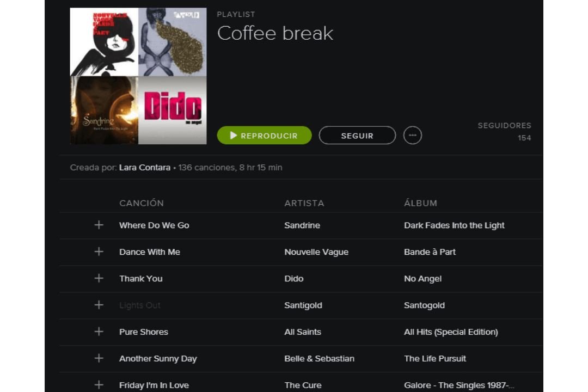This screenshot has width=588, height=392.
Task: Open the three-dots more options menu
Action: click(x=413, y=136)
